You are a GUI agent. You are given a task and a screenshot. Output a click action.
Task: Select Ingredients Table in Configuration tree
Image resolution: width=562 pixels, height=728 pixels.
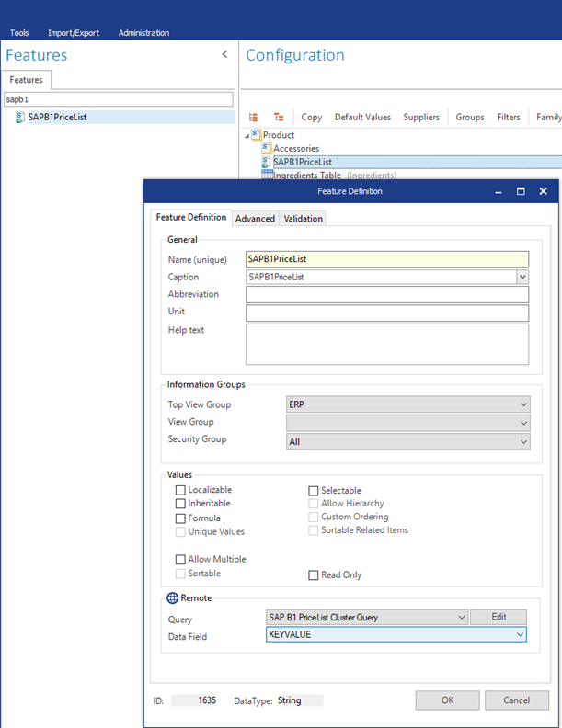307,175
